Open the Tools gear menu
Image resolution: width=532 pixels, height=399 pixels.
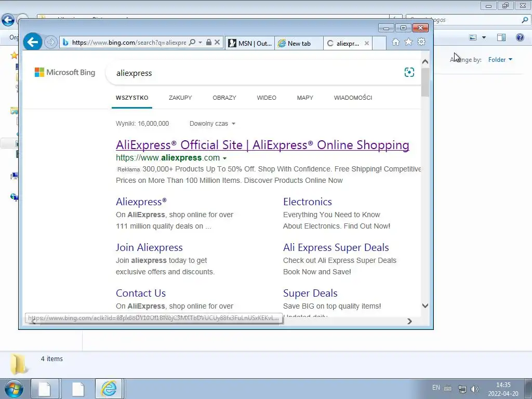click(421, 42)
